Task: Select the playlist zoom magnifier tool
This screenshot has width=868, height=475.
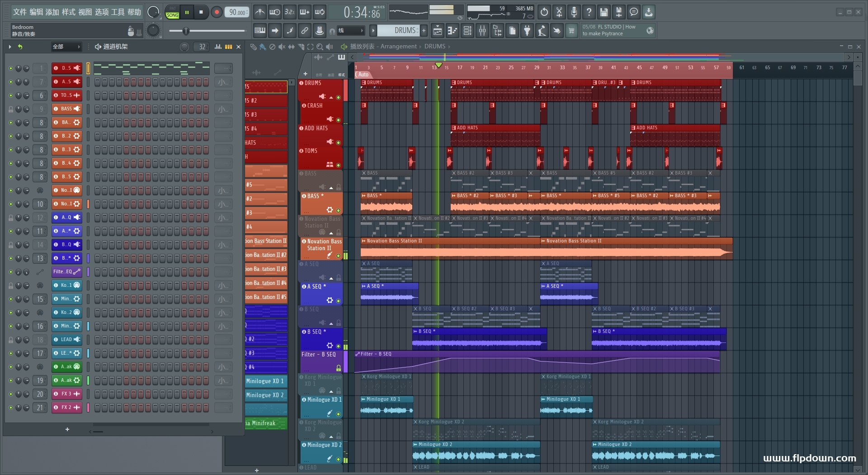Action: pos(320,47)
